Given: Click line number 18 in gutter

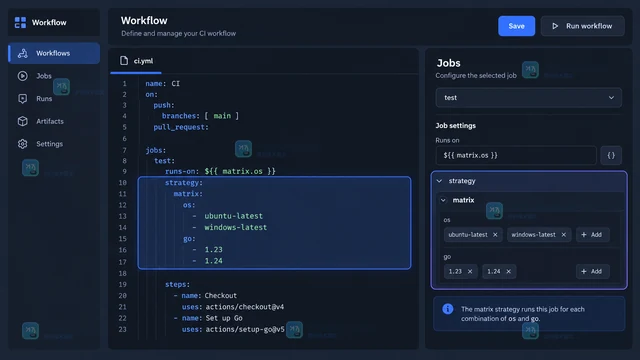Looking at the screenshot, I should pyautogui.click(x=122, y=273).
